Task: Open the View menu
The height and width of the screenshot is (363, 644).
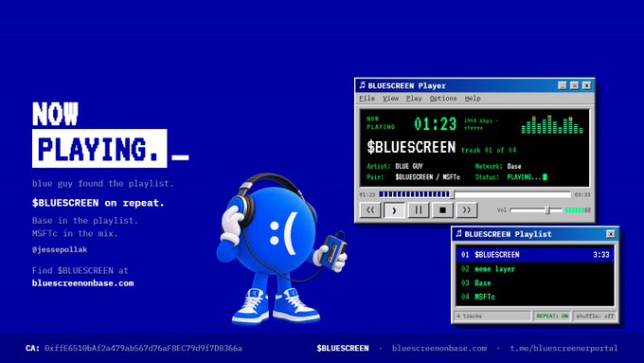Action: pos(390,99)
